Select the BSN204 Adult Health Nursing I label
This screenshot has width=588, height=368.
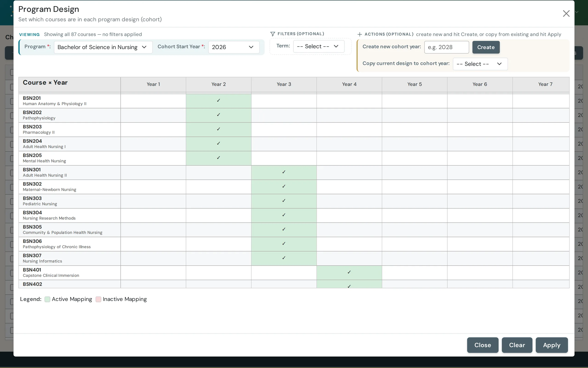[70, 144]
